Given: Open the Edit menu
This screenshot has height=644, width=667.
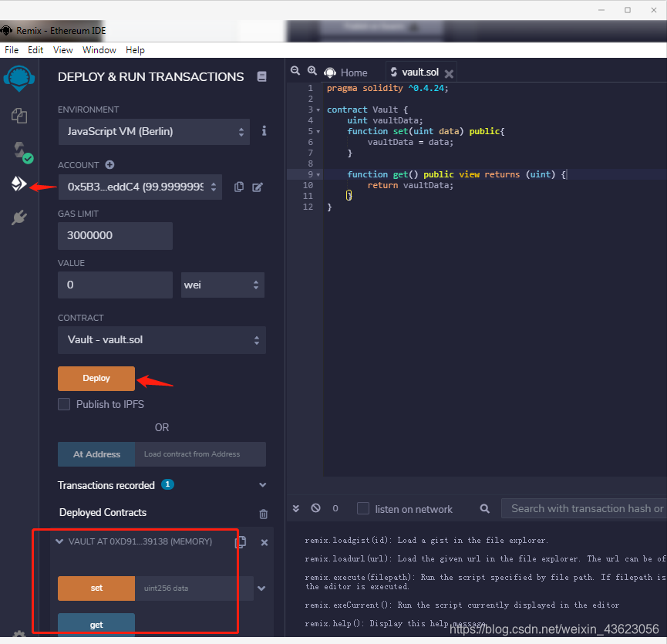Looking at the screenshot, I should point(35,50).
